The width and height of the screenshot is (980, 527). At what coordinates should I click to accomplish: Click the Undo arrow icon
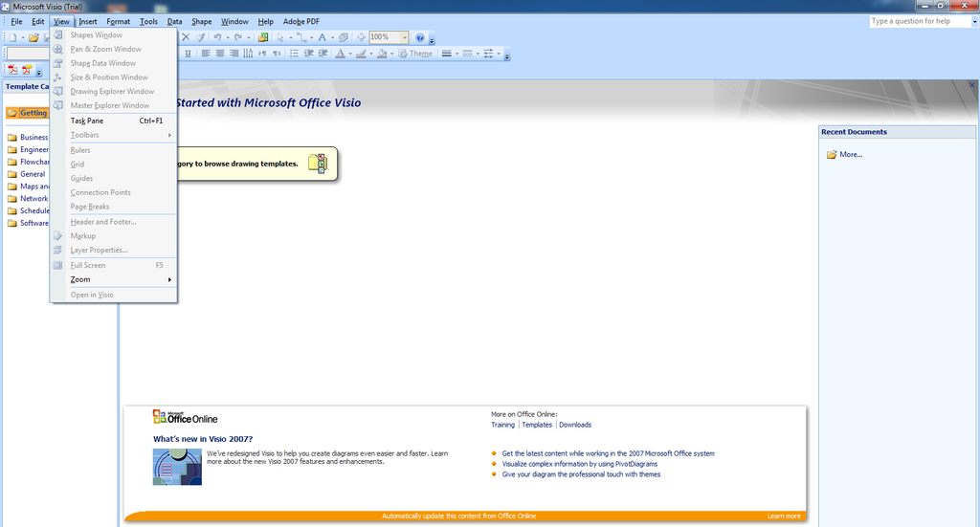pos(217,37)
